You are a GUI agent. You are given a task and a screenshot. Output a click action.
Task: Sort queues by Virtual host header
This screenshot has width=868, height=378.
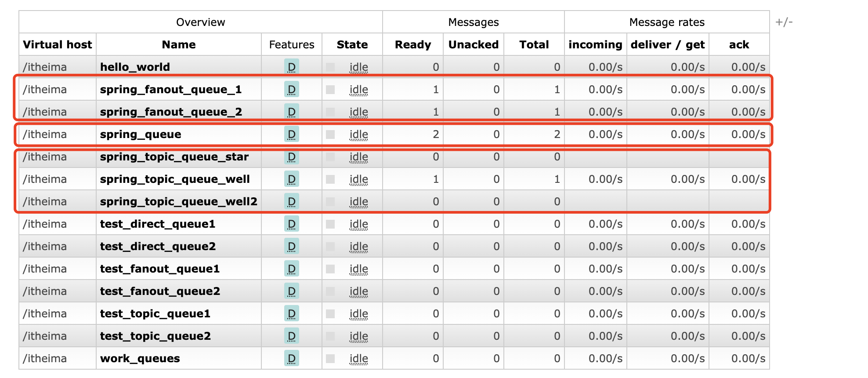click(x=57, y=44)
